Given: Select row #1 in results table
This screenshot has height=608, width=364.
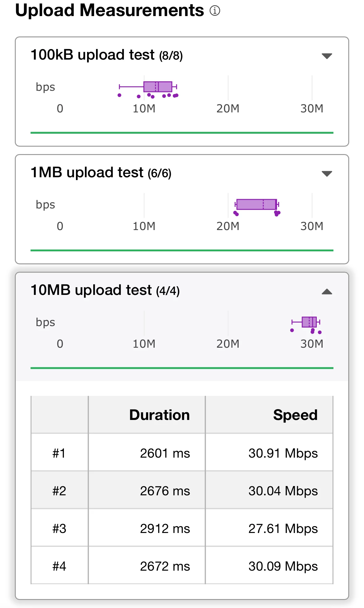Looking at the screenshot, I should click(59, 453).
